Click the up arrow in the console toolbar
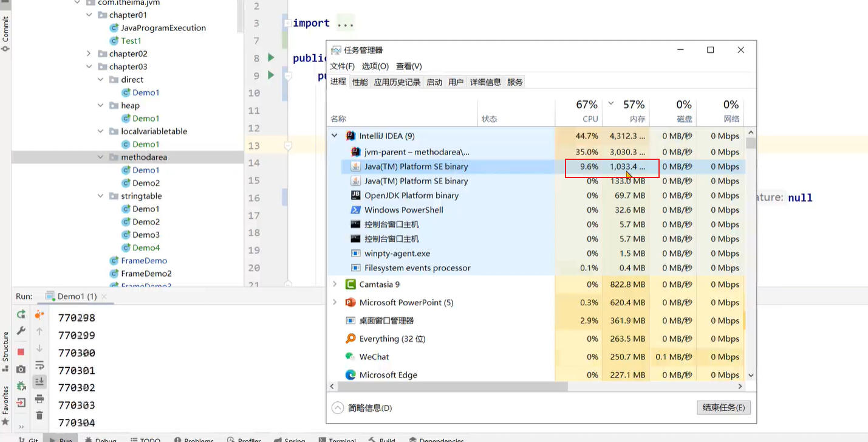 click(x=39, y=331)
